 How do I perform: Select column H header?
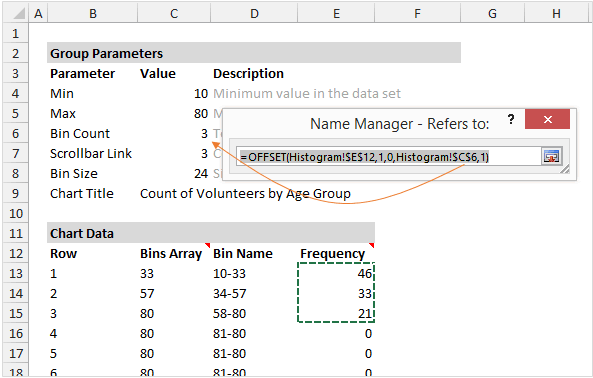[x=556, y=14]
